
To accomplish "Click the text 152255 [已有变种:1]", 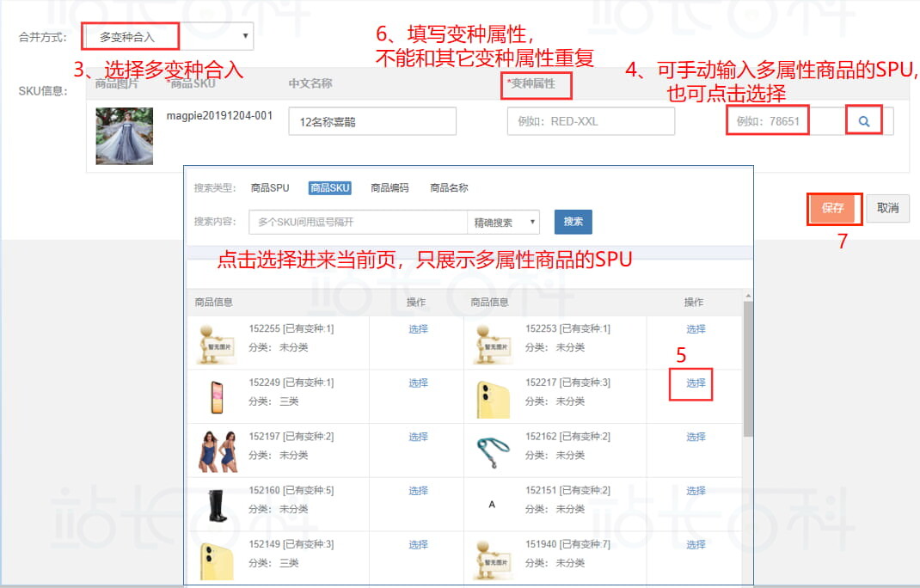I will [x=291, y=328].
